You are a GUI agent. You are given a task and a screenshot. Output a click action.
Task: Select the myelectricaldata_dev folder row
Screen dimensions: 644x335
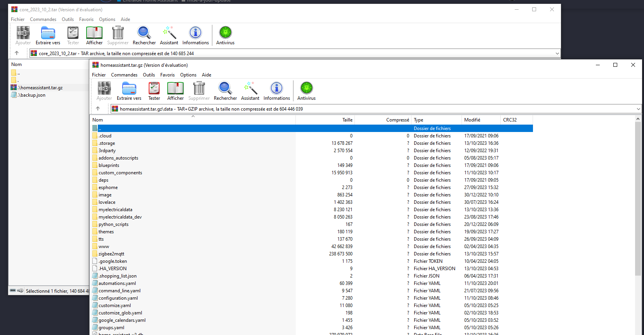[312, 217]
